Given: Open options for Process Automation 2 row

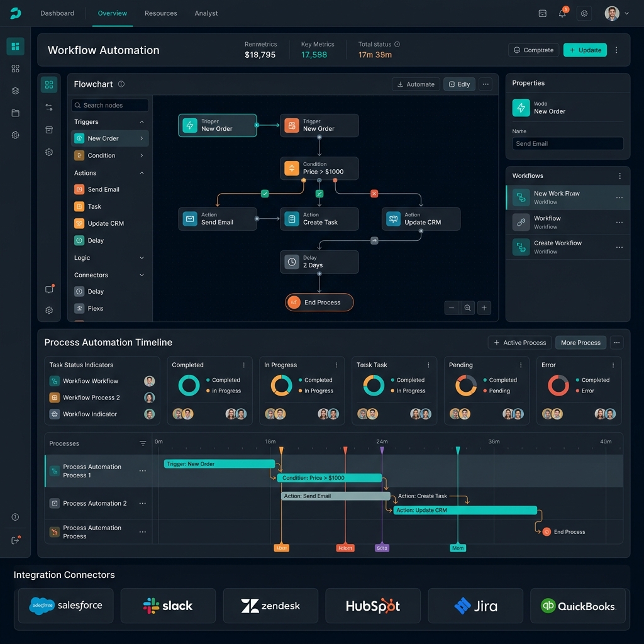Looking at the screenshot, I should tap(143, 503).
